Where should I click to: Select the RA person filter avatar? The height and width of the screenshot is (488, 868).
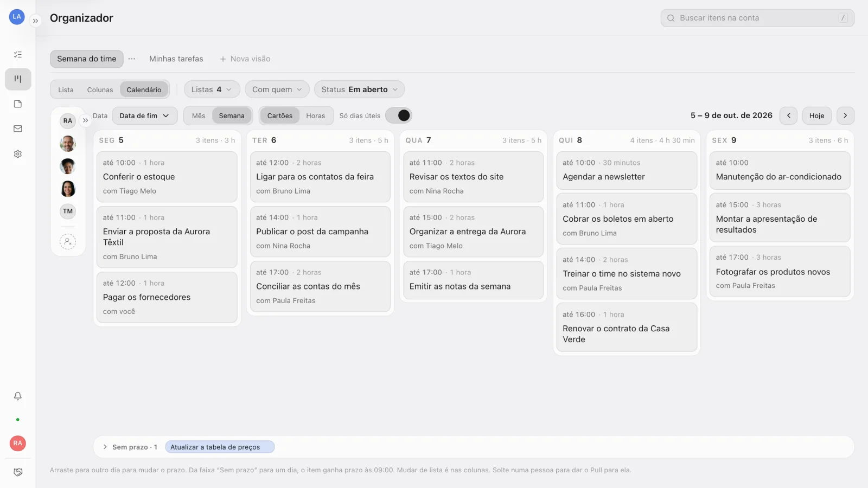[68, 121]
